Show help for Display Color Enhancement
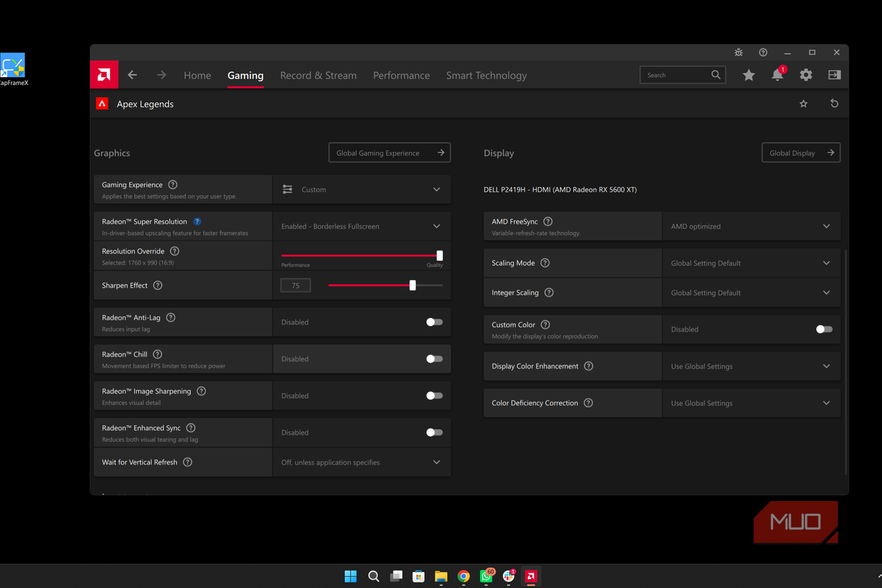This screenshot has height=588, width=882. [589, 366]
